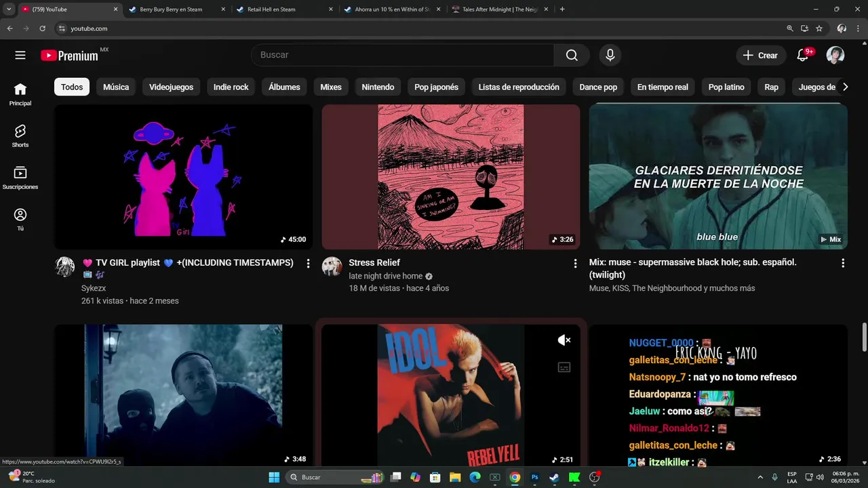This screenshot has width=868, height=488.
Task: Select the Álbumes filter chip
Action: [x=284, y=87]
